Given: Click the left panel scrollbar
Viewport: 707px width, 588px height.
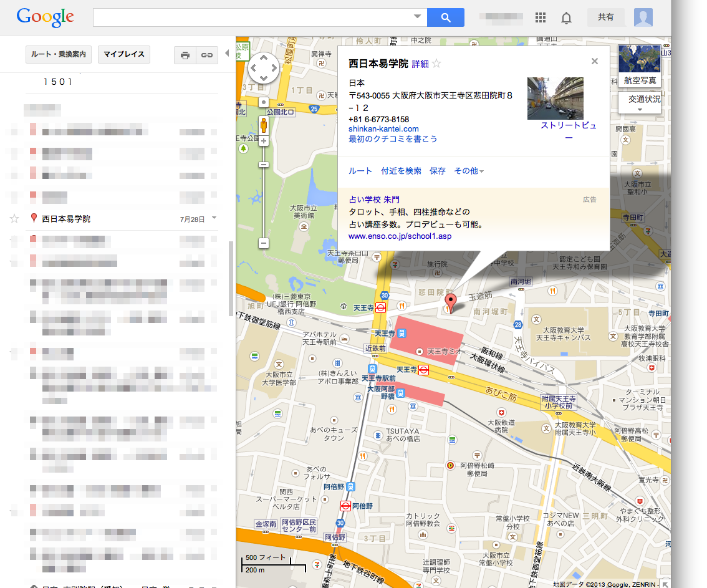Looking at the screenshot, I should 231,279.
